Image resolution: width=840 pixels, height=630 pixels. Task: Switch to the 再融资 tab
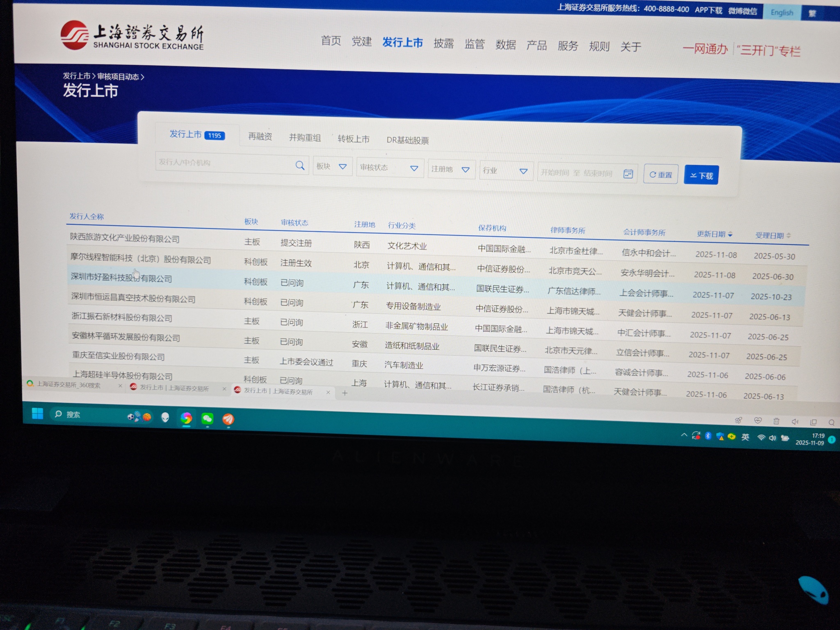(x=260, y=137)
